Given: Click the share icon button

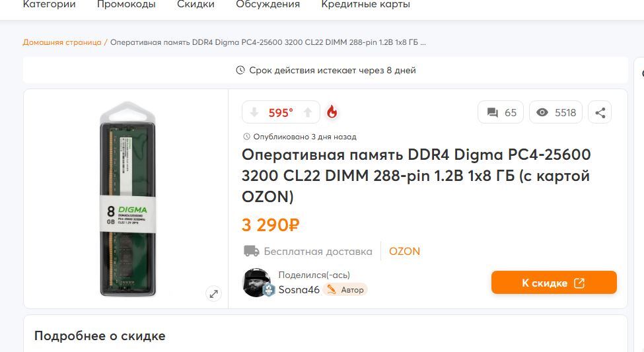Looking at the screenshot, I should pos(600,112).
